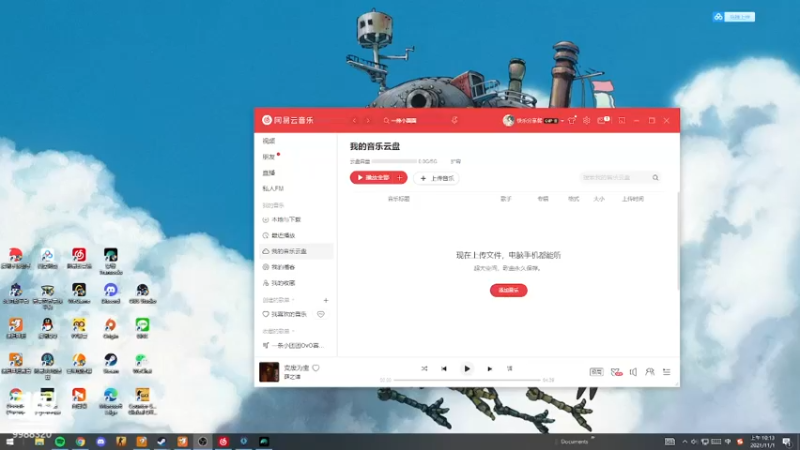Go forward with the right arrow
The image size is (800, 450).
[368, 121]
